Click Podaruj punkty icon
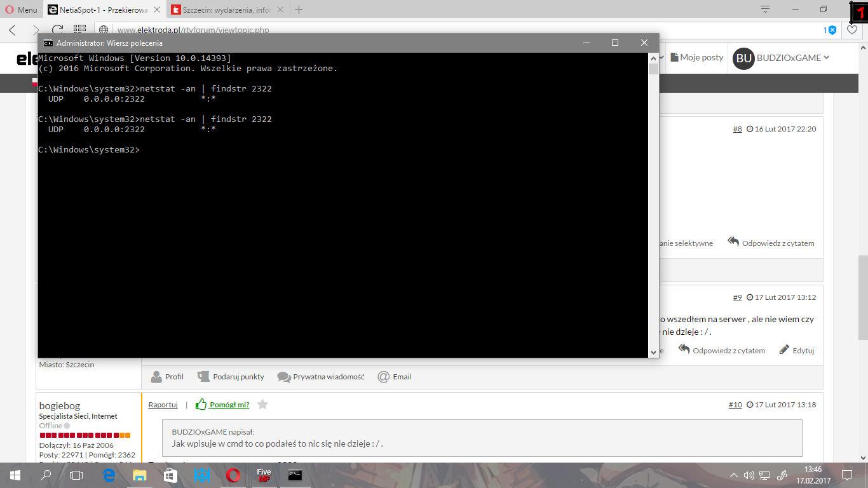868x488 pixels. (x=203, y=377)
